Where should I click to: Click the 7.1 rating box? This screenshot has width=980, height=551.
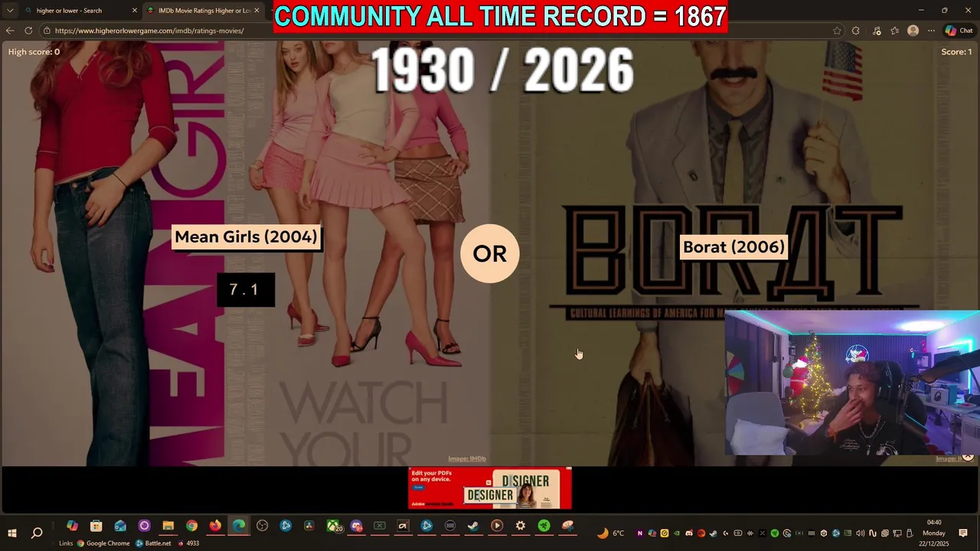245,290
